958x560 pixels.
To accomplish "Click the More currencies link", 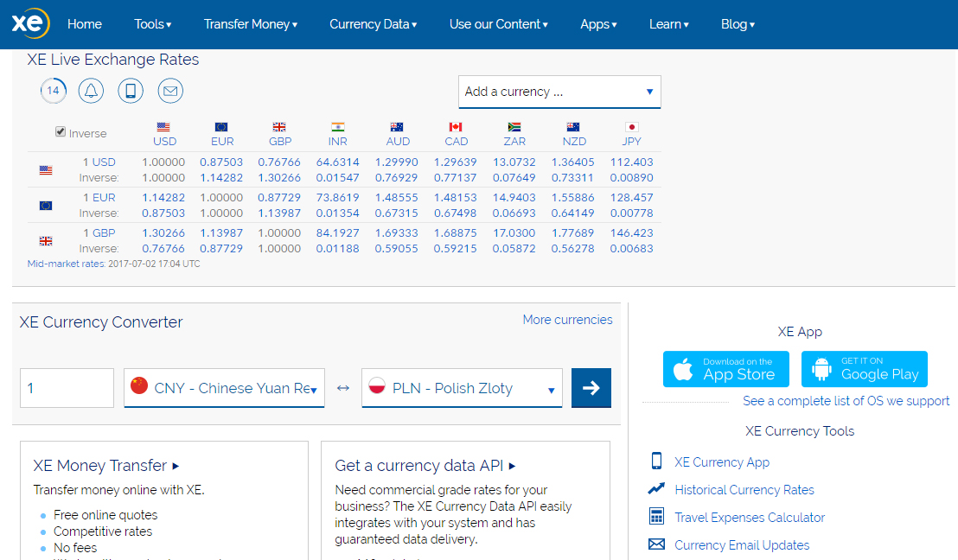I will click(x=567, y=320).
